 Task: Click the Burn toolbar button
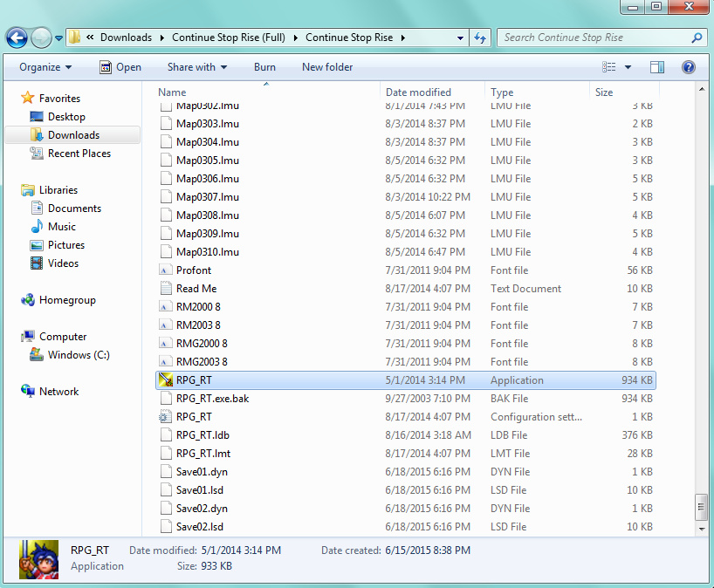point(264,67)
